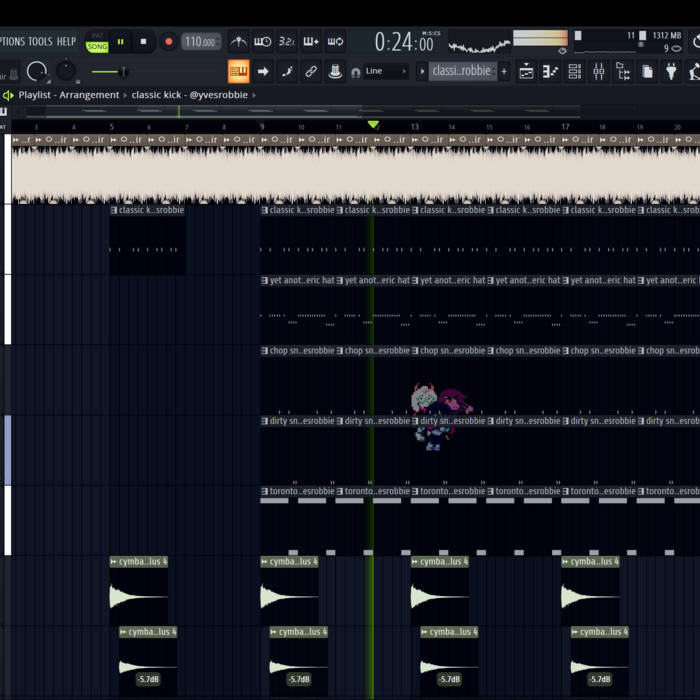Open the TOOLS menu
This screenshot has height=700, width=700.
[x=40, y=42]
